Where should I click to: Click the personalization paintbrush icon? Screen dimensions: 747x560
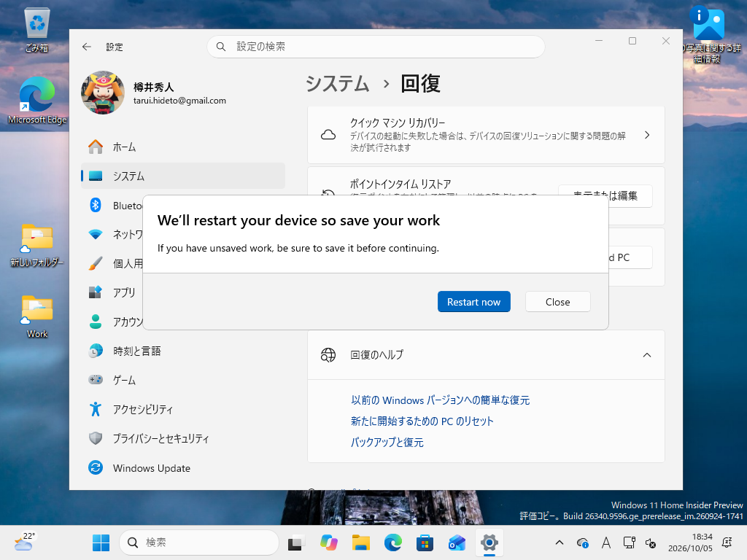click(96, 263)
